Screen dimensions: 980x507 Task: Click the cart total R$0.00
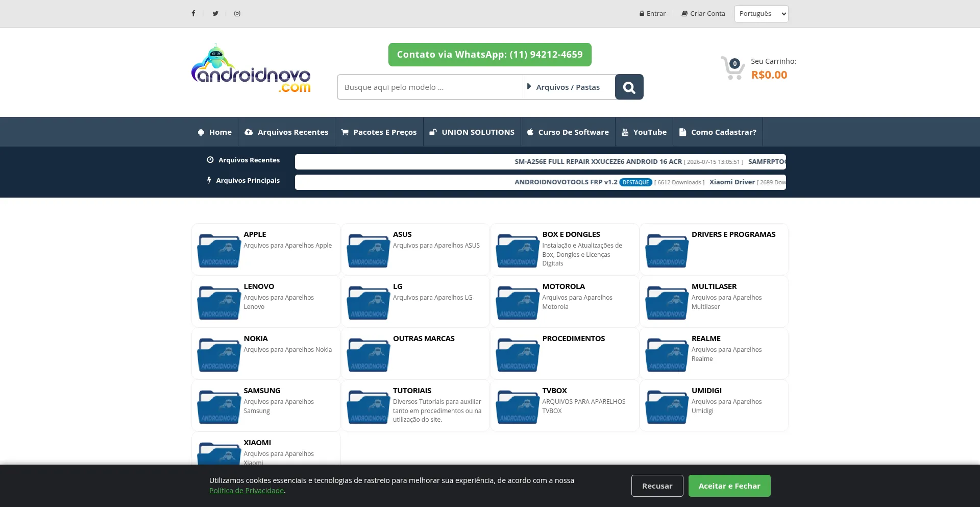769,75
